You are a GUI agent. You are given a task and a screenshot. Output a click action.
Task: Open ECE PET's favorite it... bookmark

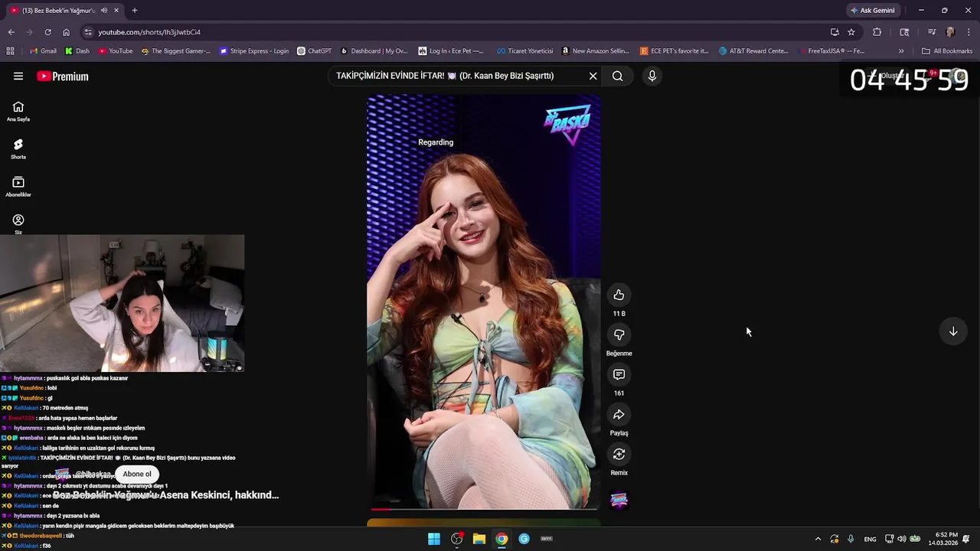(x=675, y=51)
